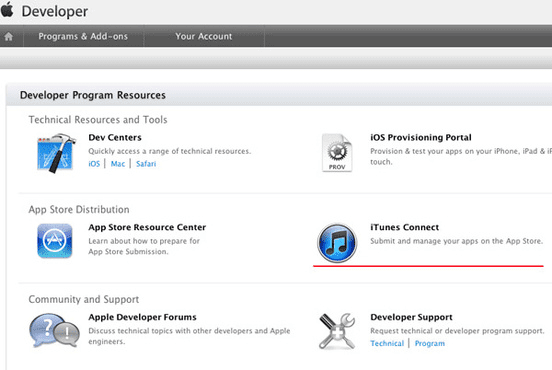Go to the home icon in navigation bar
Viewport: 552px width, 370px height.
(8, 36)
